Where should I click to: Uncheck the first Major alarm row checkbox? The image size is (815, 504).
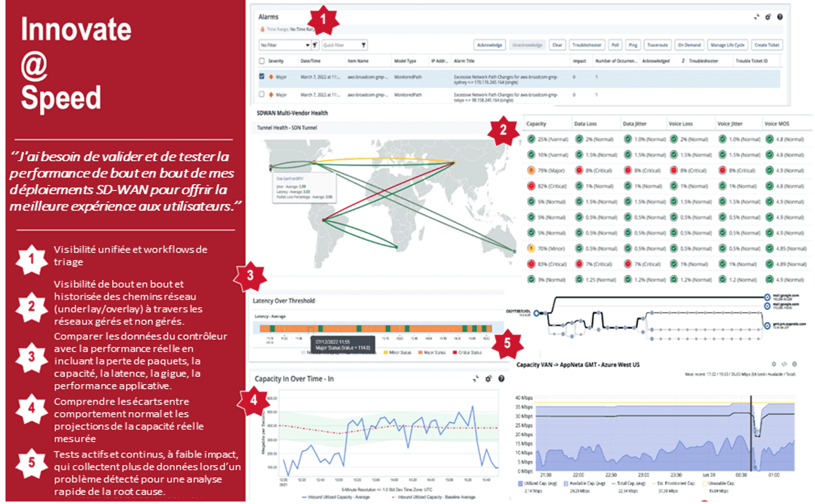click(x=262, y=76)
